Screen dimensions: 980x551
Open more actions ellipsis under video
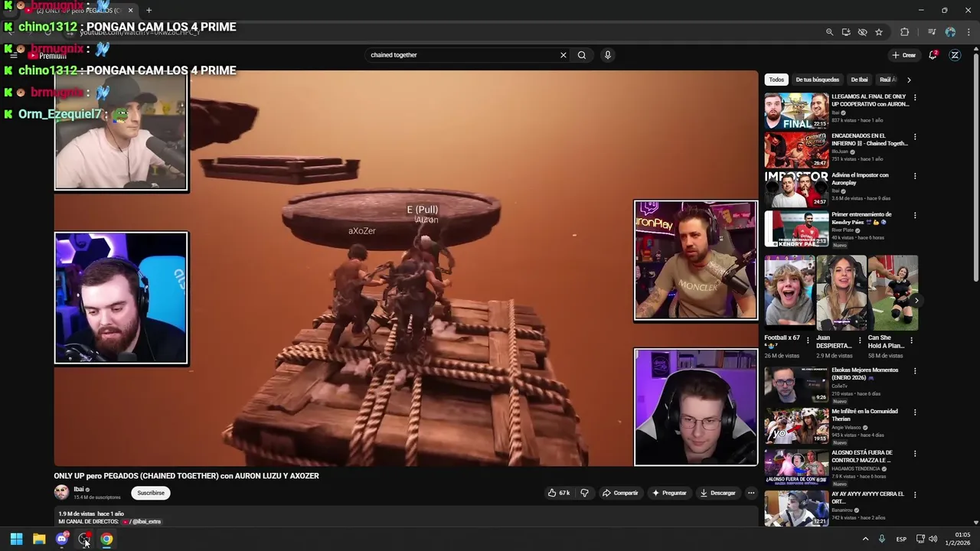[x=751, y=493]
